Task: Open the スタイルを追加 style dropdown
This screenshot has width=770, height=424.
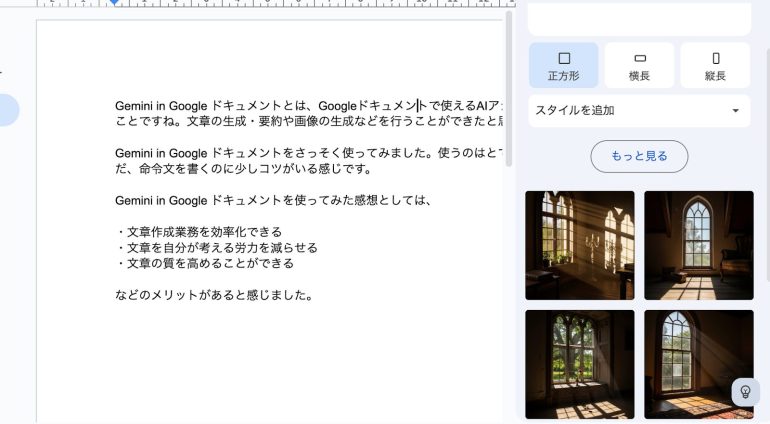Action: [x=639, y=111]
